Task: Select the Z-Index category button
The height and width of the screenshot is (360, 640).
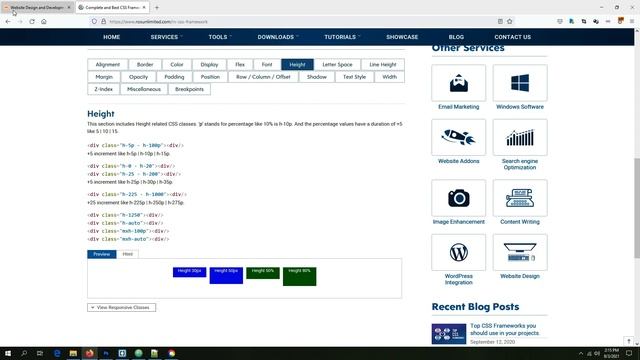Action: coord(104,89)
